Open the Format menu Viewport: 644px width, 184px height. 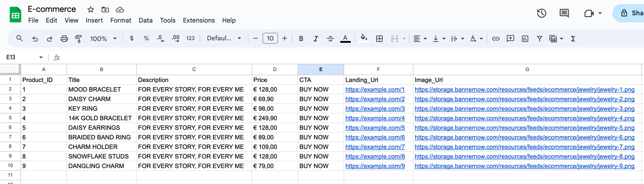pyautogui.click(x=121, y=20)
